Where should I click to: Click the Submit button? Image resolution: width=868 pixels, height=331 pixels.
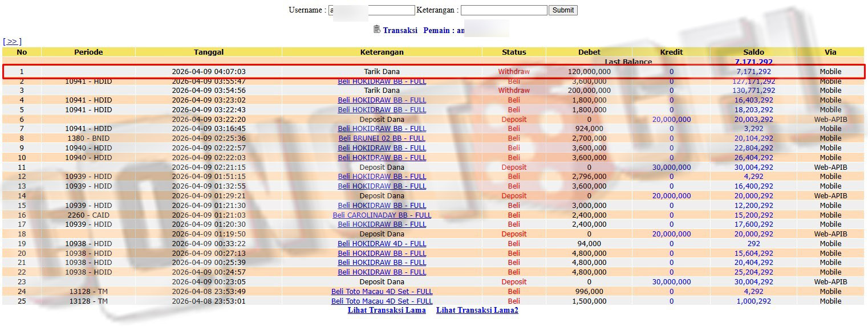[563, 10]
